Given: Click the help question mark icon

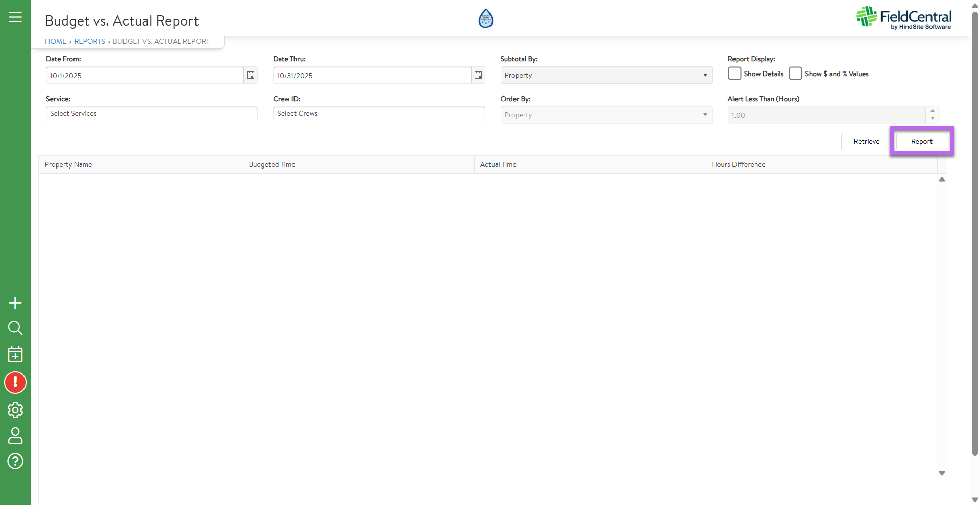Looking at the screenshot, I should pos(15,461).
